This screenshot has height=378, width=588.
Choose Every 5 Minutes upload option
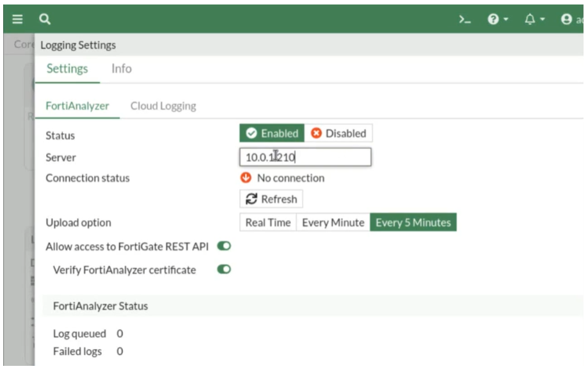click(x=413, y=223)
